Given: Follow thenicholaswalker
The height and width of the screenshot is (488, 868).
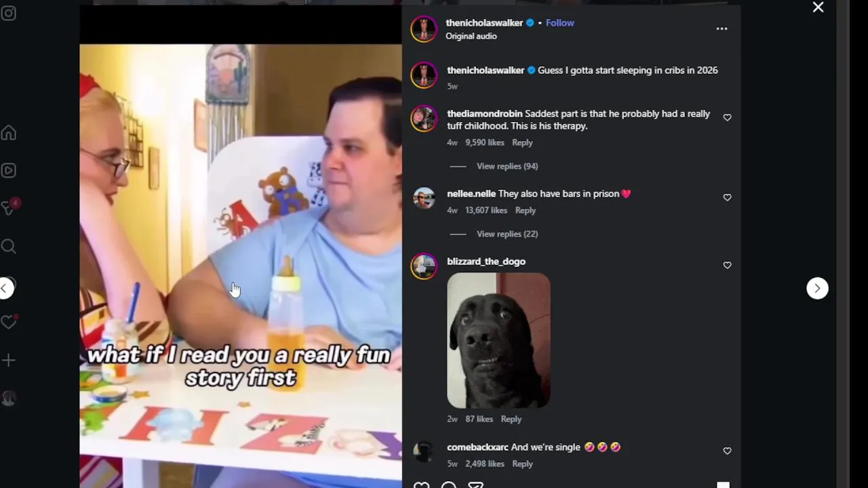Looking at the screenshot, I should pyautogui.click(x=560, y=23).
